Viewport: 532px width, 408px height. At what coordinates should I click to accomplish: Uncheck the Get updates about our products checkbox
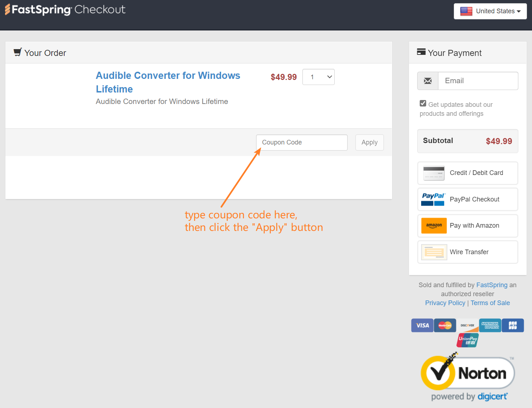[x=423, y=104]
